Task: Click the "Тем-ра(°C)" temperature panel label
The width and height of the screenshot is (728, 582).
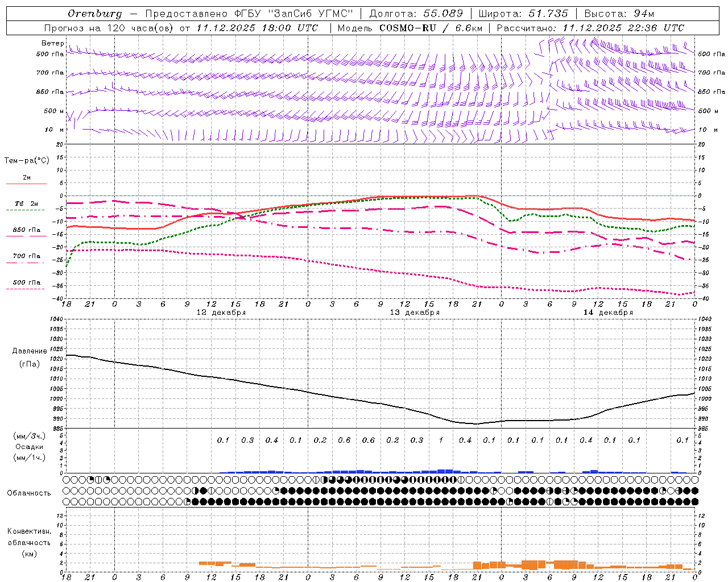Action: point(27,161)
